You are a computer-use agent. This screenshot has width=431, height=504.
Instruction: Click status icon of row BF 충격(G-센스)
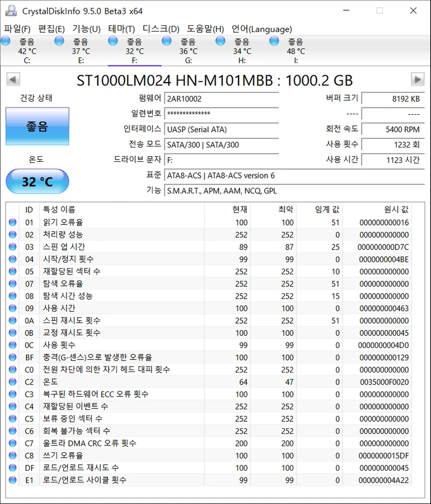(13, 357)
